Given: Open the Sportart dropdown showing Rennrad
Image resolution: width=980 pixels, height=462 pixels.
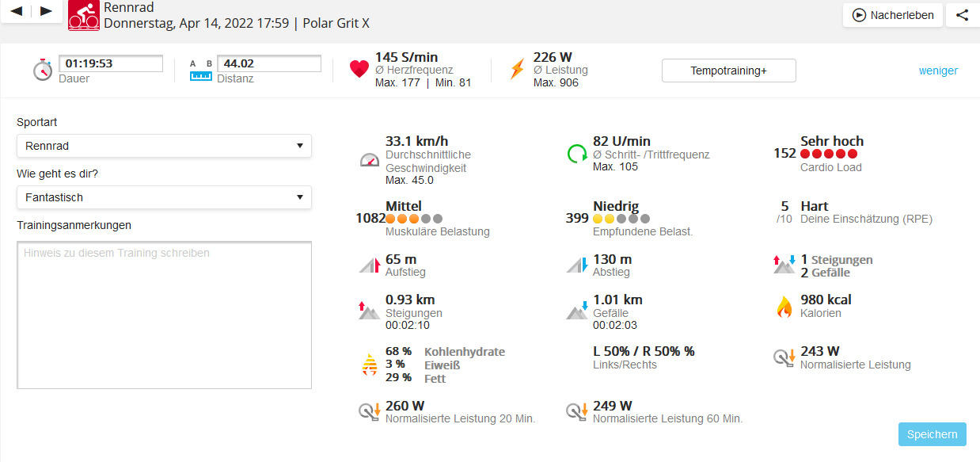Looking at the screenshot, I should click(164, 146).
